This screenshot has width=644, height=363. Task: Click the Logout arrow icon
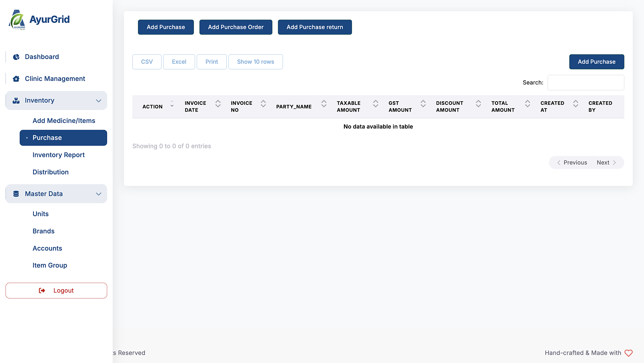pyautogui.click(x=42, y=291)
